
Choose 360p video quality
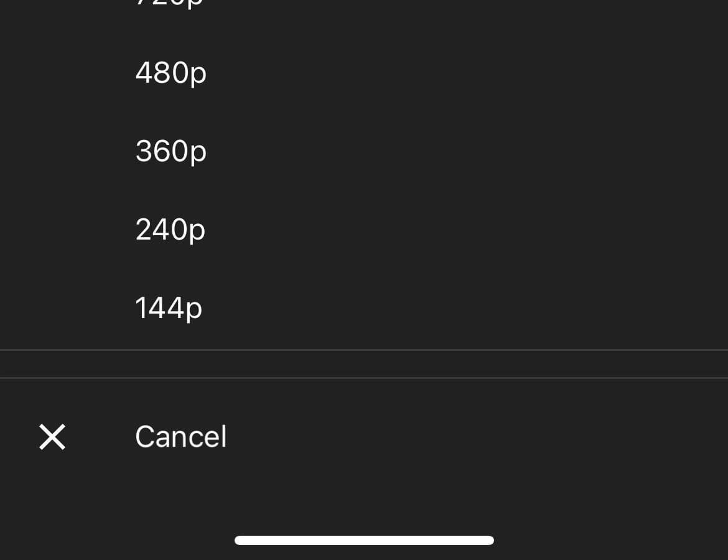pyautogui.click(x=170, y=151)
